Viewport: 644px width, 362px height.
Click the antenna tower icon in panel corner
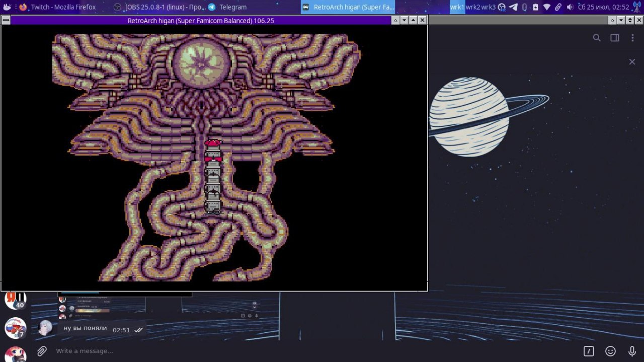636,7
